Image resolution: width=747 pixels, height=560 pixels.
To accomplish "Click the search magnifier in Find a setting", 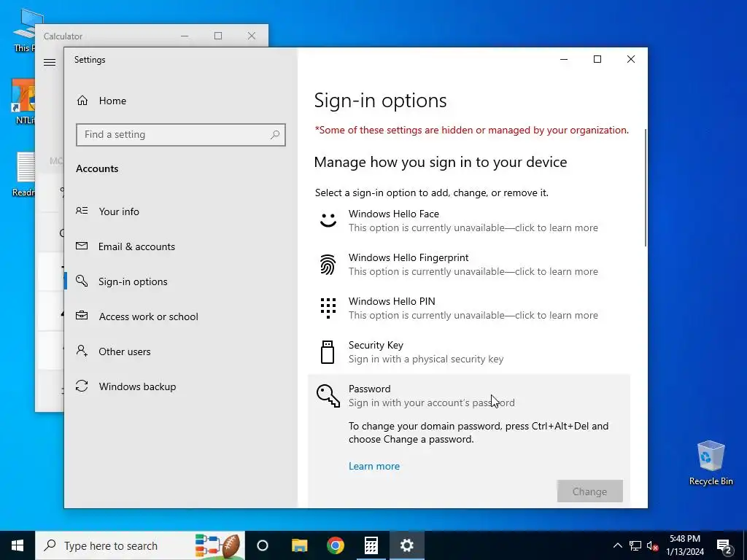I will pos(275,135).
